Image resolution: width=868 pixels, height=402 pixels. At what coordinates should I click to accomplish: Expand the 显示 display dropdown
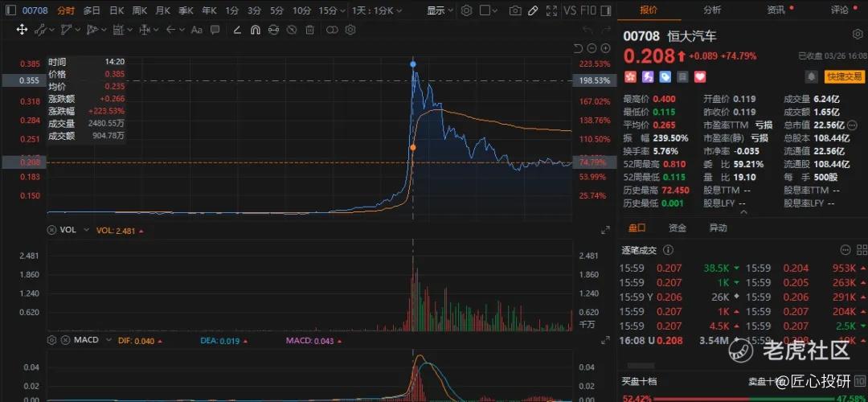[x=440, y=10]
